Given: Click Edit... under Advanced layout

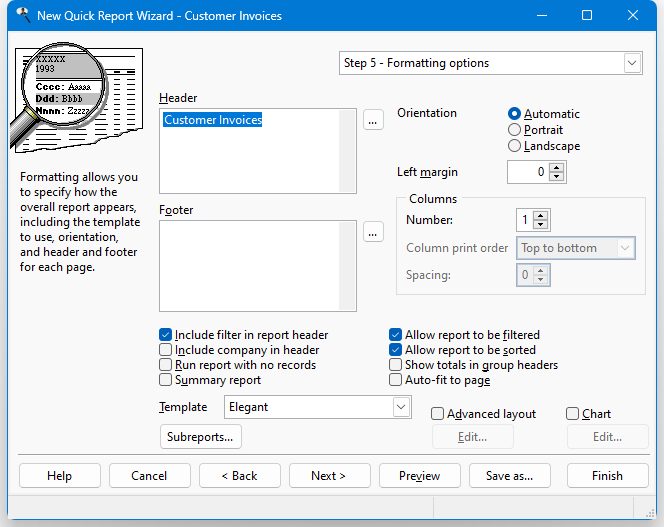Looking at the screenshot, I should click(473, 437).
